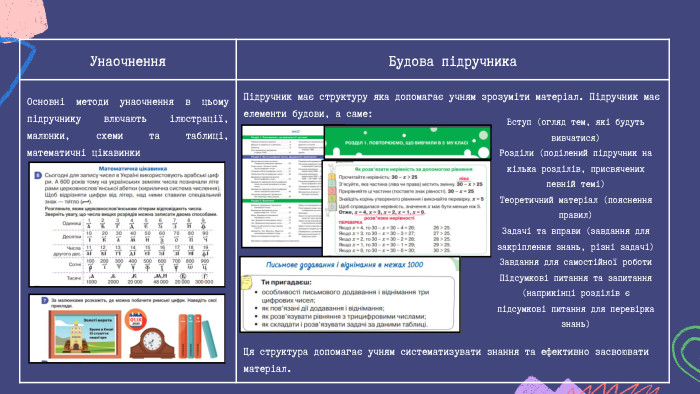Select 'Письмове додавання і віднімання' image

pyautogui.click(x=350, y=294)
